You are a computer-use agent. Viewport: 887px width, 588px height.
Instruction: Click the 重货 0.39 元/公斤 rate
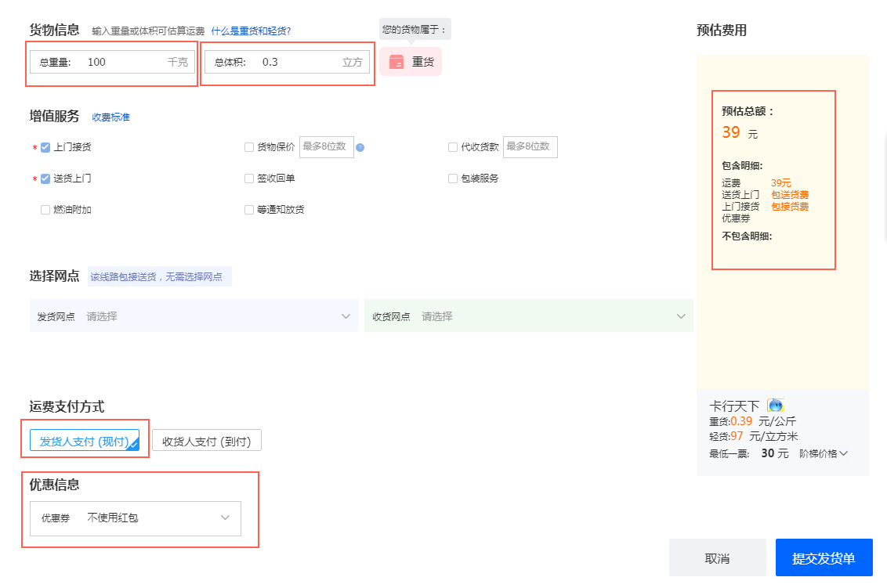click(752, 421)
